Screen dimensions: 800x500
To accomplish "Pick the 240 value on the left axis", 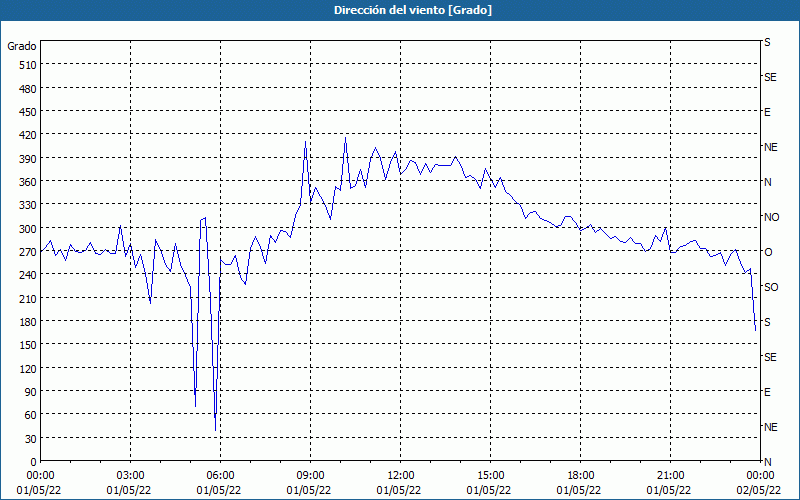I will (28, 276).
